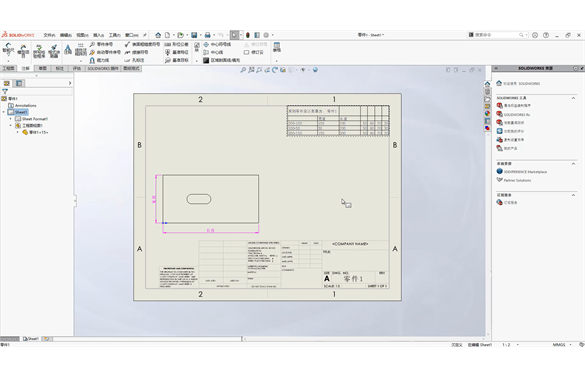Open the Help question mark icon
585x377 pixels.
pyautogui.click(x=546, y=35)
